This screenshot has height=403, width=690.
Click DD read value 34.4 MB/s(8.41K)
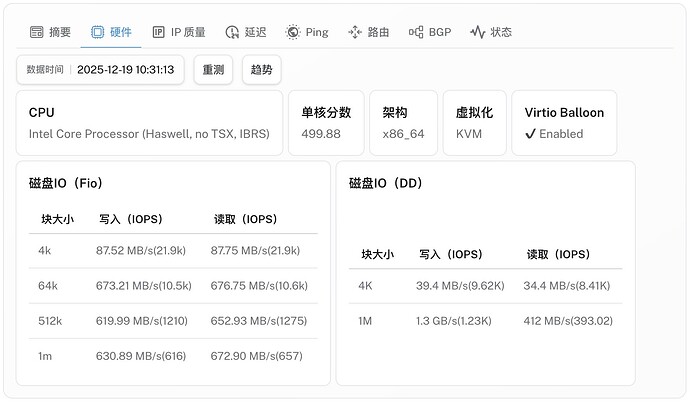(x=567, y=286)
